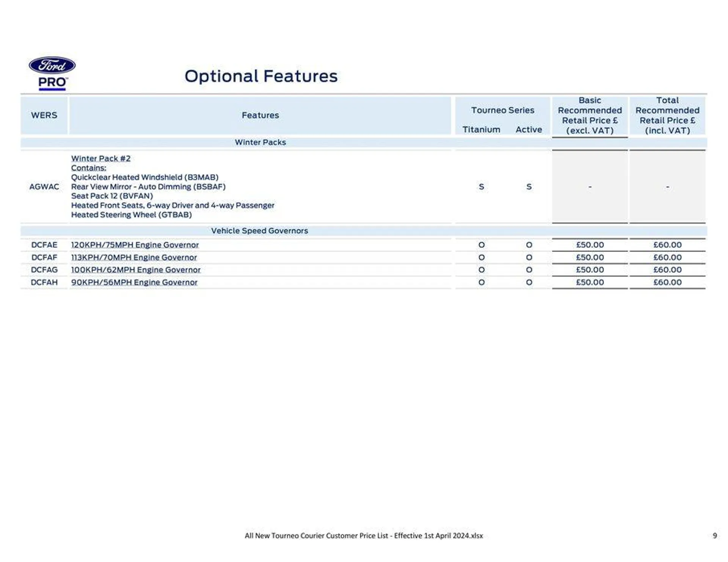Select the Winter Packs section heading
Image resolution: width=728 pixels, height=562 pixels.
click(x=260, y=142)
